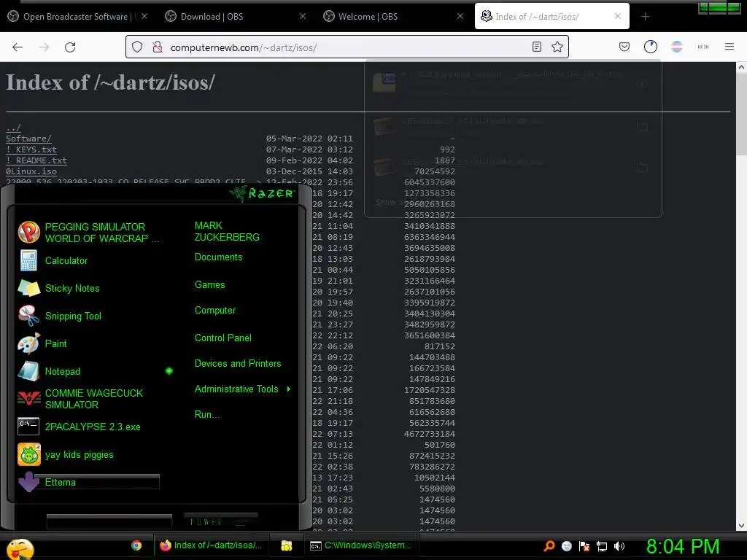Switch to C:\Windows\System command prompt window
747x560 pixels.
[x=361, y=545]
